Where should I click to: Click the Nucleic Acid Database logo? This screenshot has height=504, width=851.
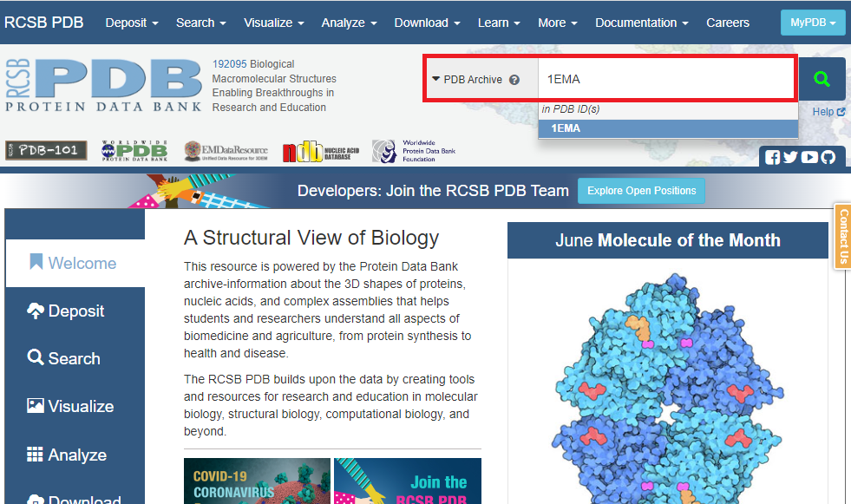321,151
